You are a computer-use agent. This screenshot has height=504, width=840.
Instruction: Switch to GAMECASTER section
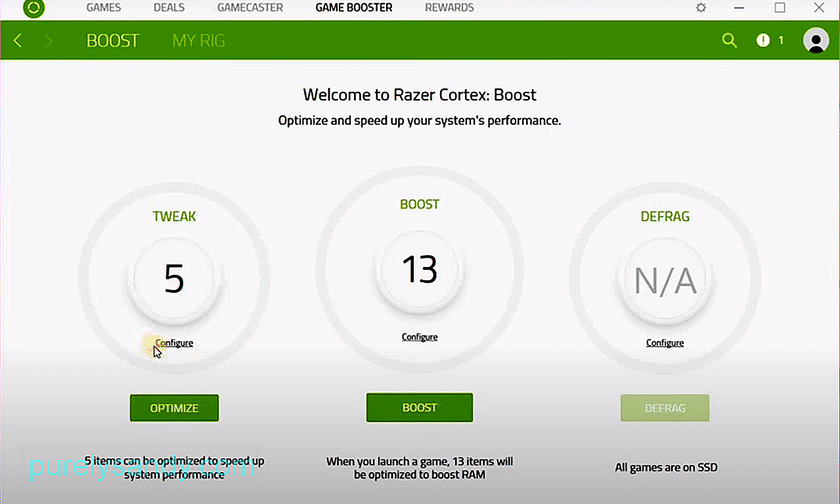coord(250,8)
